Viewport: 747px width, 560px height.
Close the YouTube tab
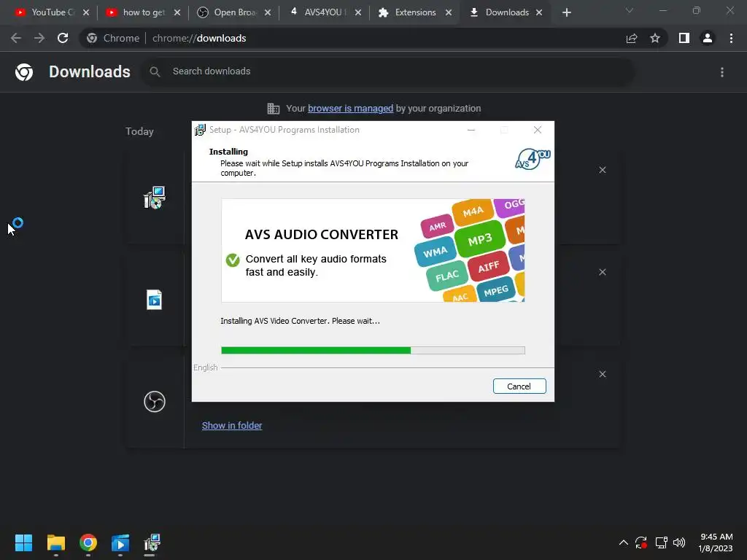(x=86, y=12)
